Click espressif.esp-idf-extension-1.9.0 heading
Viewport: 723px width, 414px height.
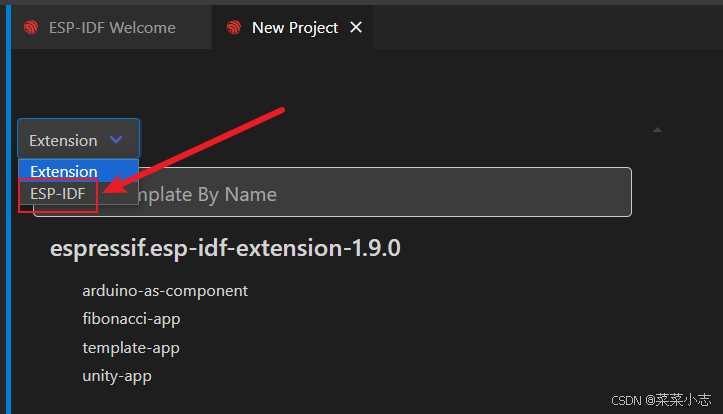point(225,248)
